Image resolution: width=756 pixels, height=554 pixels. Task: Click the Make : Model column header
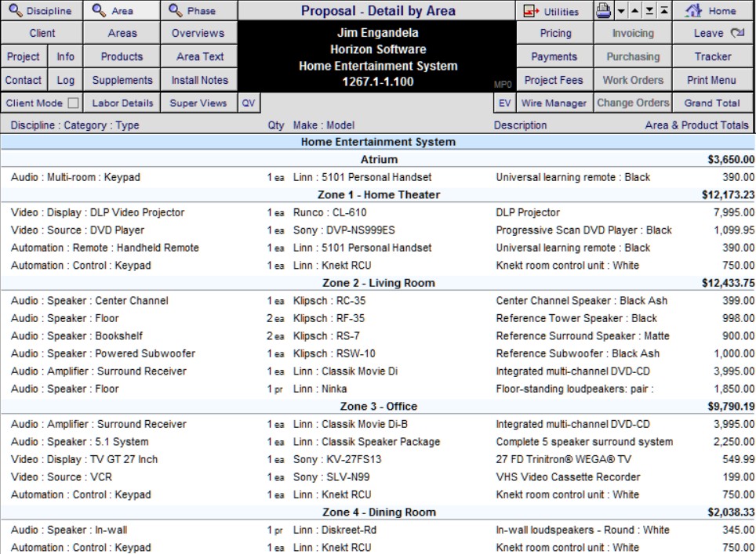coord(324,125)
